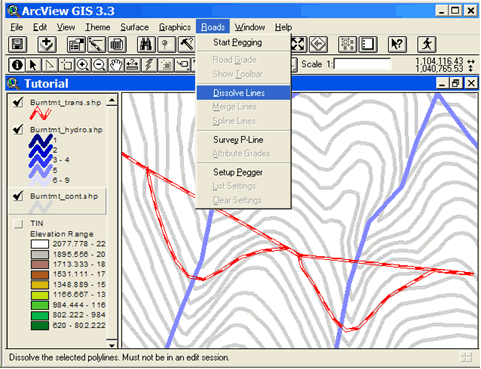Select the Pointer arrow tool
This screenshot has height=369, width=481.
(33, 65)
